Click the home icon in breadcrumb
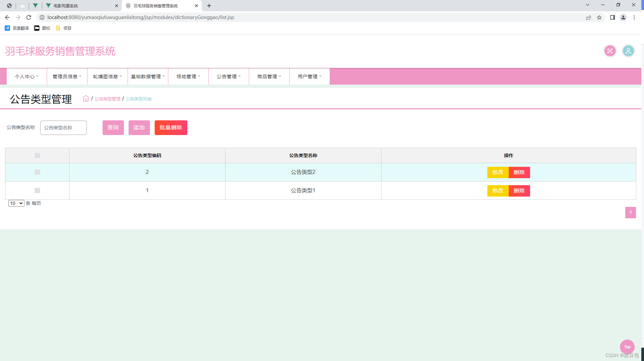This screenshot has height=361, width=644. point(86,99)
